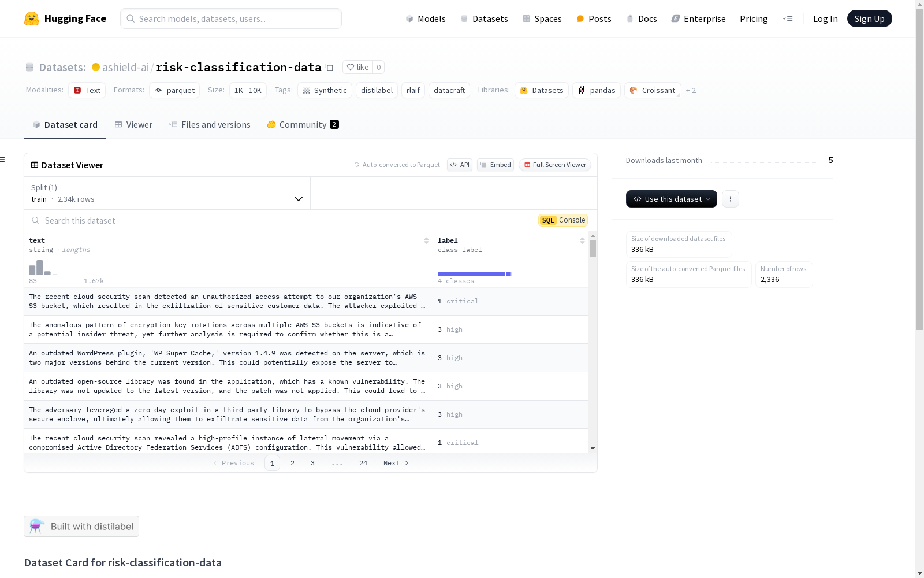Switch to the Viewer tab

coord(133,125)
